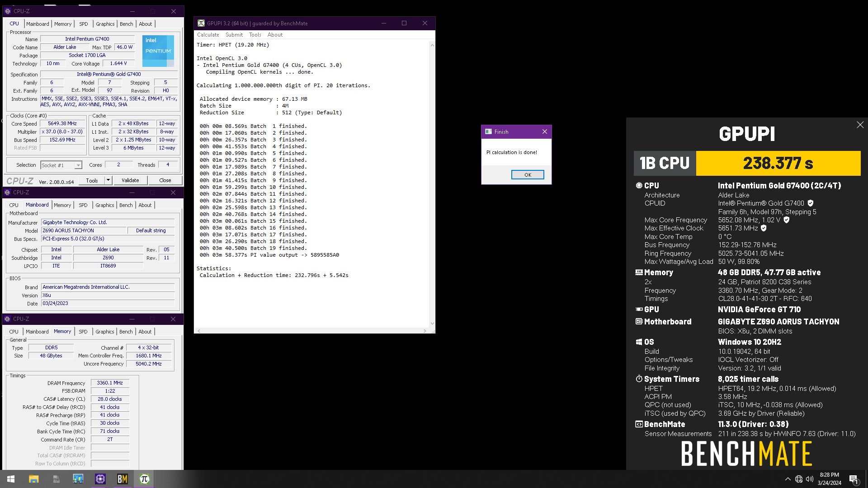Click the taskbar clock showing 8:28 PM
The height and width of the screenshot is (488, 868).
click(x=830, y=479)
